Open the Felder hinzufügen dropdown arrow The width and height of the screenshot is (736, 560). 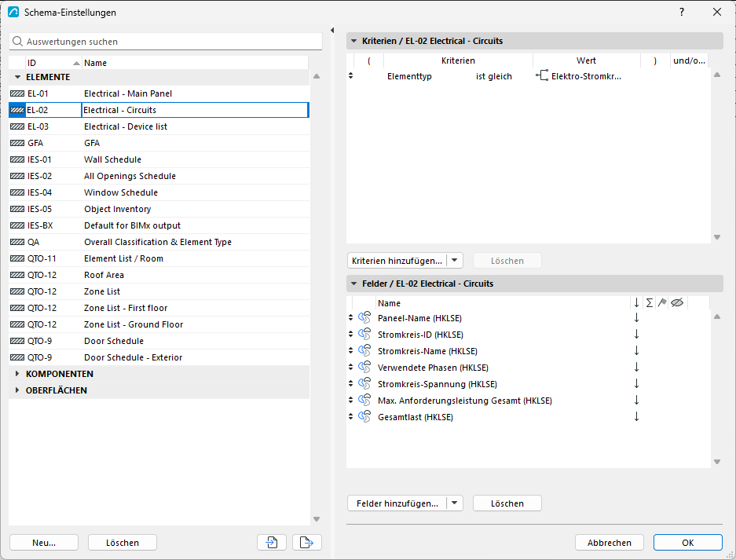(454, 503)
